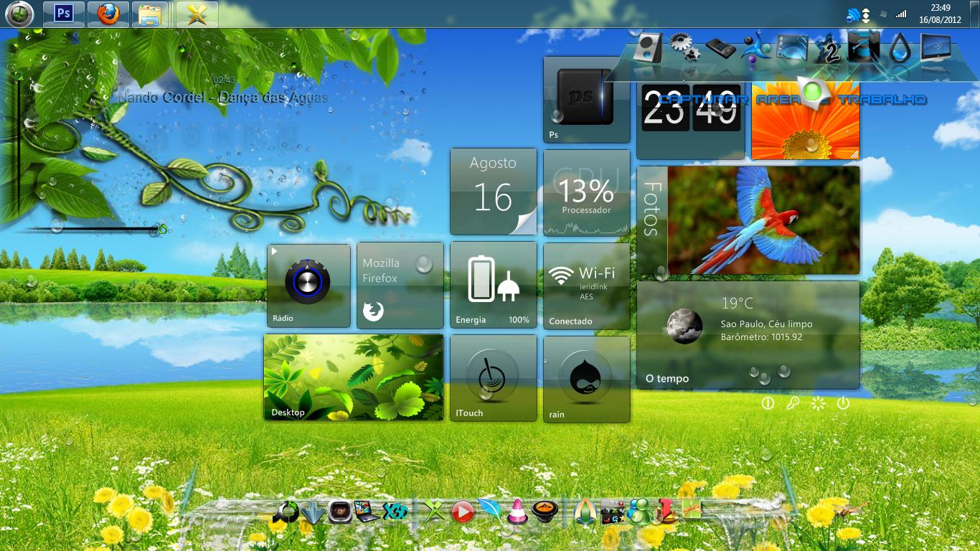Open the rain Drupal-icon tile
The height and width of the screenshot is (551, 980).
tap(586, 380)
